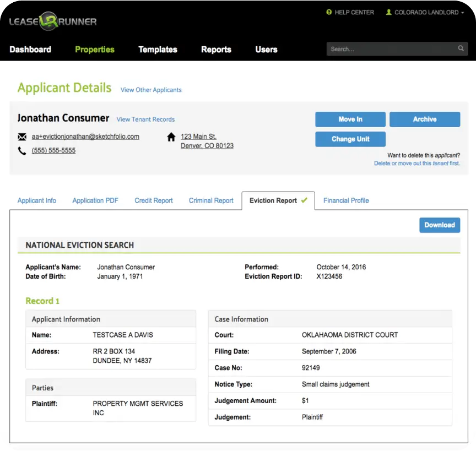
Task: Open the Properties menu
Action: [x=95, y=50]
